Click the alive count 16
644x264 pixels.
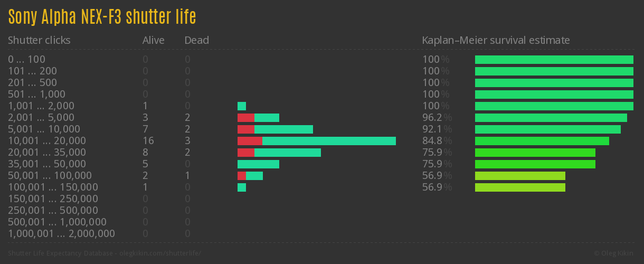(x=148, y=141)
